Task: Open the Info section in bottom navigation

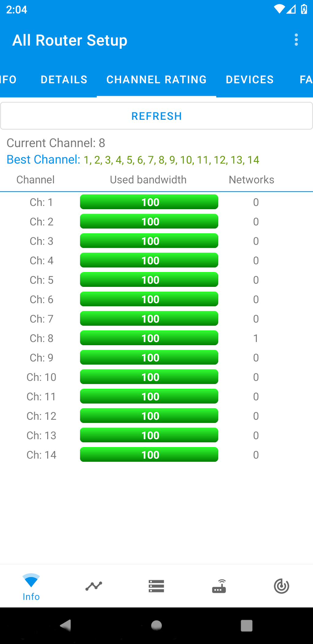Action: 31,586
